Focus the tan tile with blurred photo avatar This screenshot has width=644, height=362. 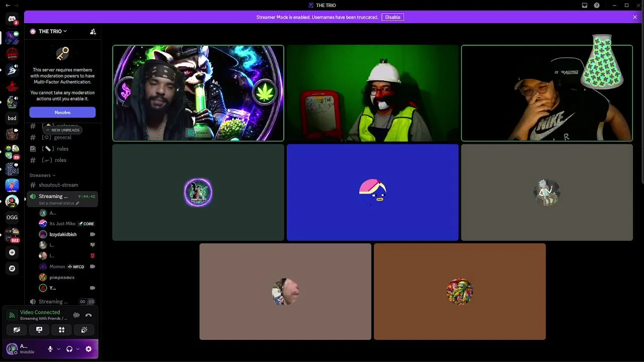coord(285,292)
